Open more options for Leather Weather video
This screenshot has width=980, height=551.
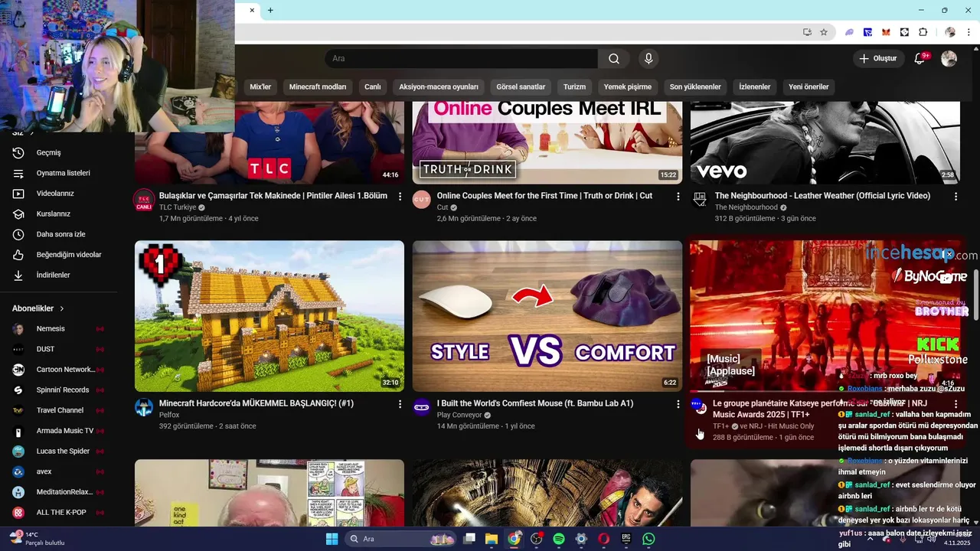click(x=955, y=197)
